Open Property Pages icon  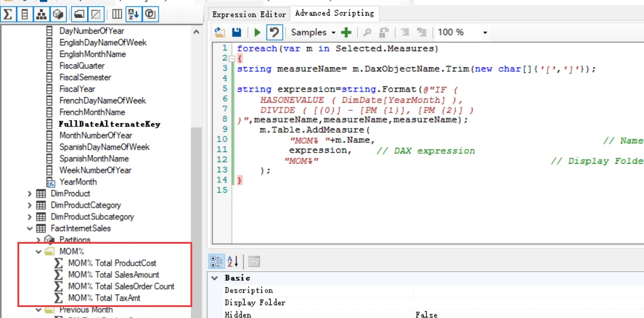(x=254, y=261)
